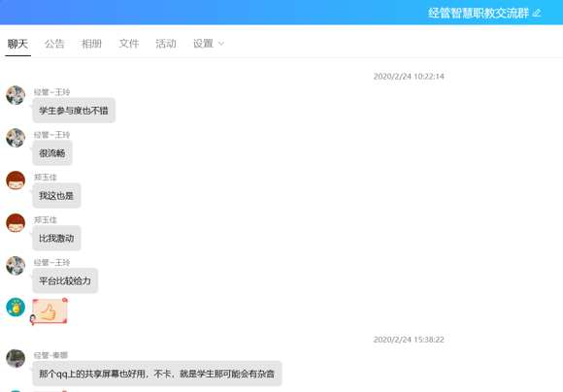This screenshot has height=392, width=563.
Task: Click sender name above 平台比较给力
Action: pos(52,263)
